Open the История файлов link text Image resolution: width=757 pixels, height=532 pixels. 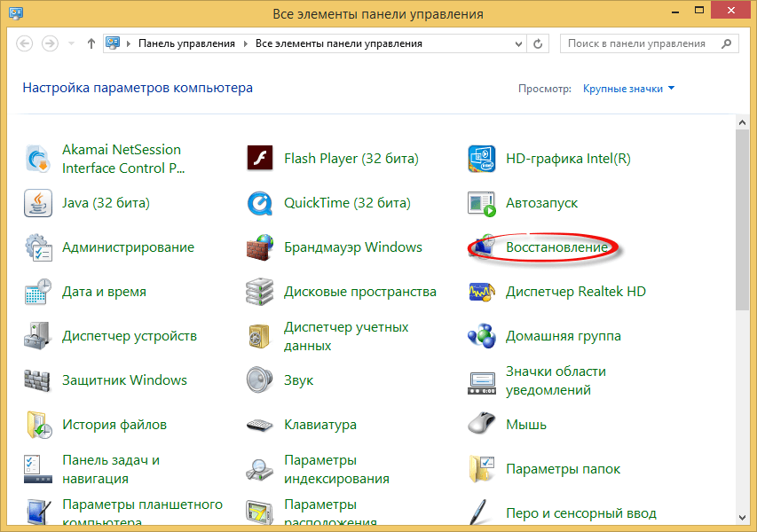point(114,425)
